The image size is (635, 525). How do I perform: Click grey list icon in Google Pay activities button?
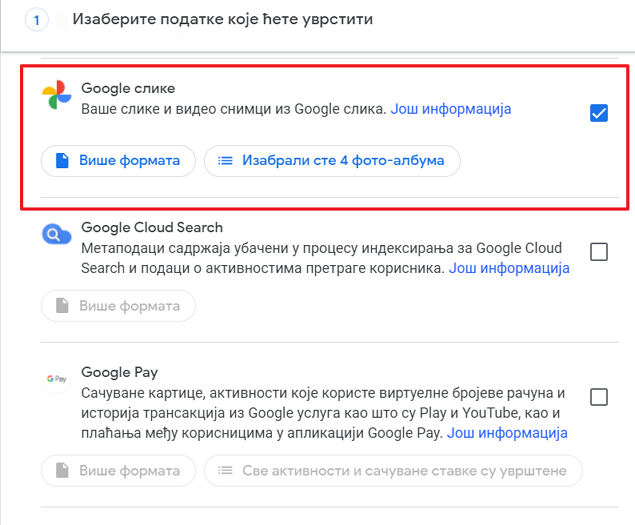tap(225, 470)
